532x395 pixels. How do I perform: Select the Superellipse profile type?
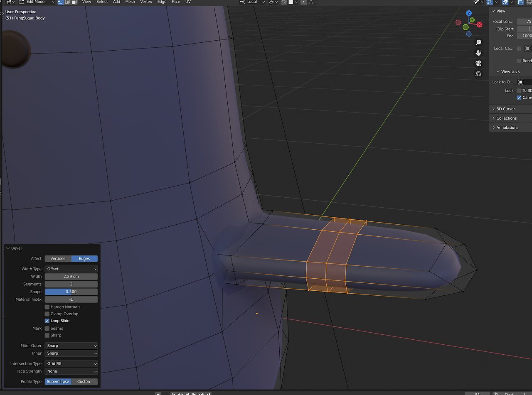[58, 382]
